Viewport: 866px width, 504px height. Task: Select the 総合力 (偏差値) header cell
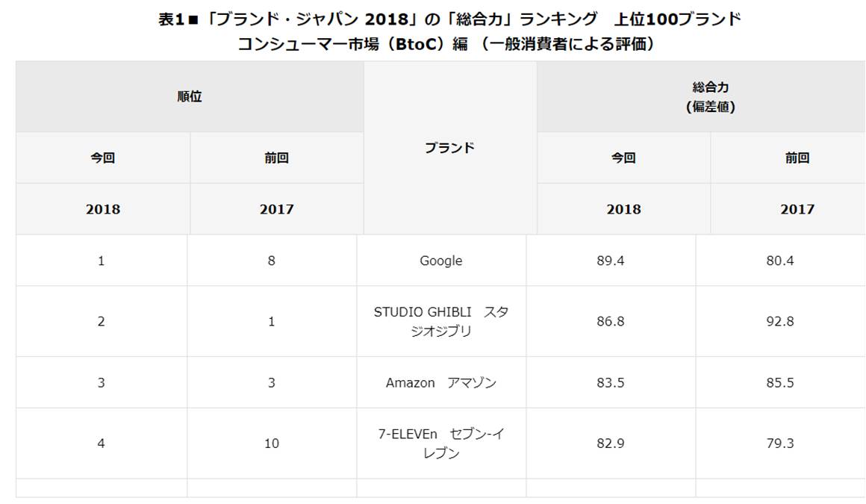[710, 96]
